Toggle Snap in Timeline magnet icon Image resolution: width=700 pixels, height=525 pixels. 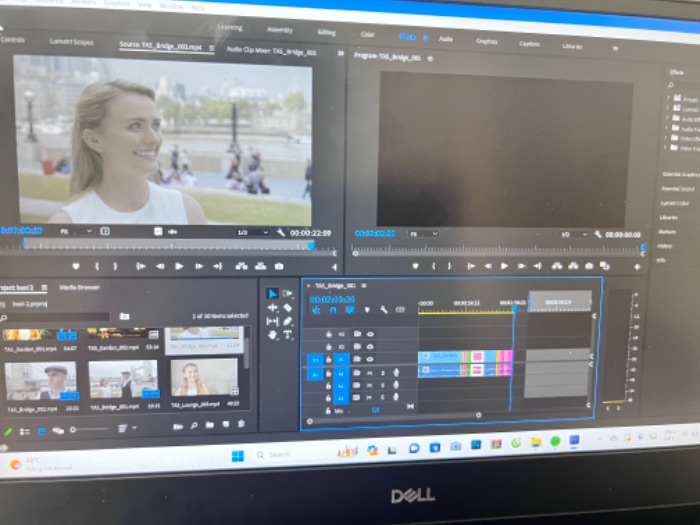point(333,310)
